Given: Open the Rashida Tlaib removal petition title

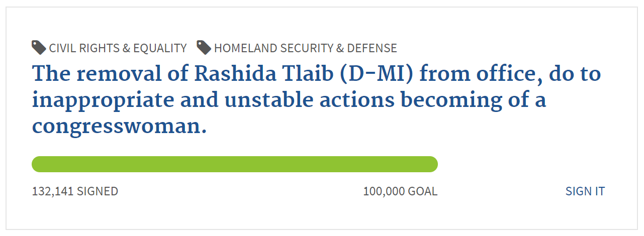Looking at the screenshot, I should click(x=317, y=100).
